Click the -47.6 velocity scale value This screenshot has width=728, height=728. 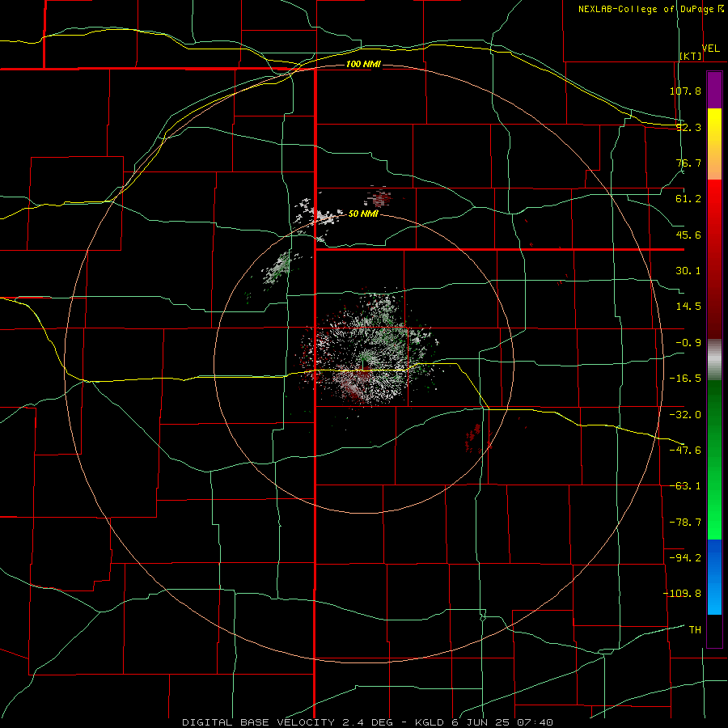[x=685, y=451]
